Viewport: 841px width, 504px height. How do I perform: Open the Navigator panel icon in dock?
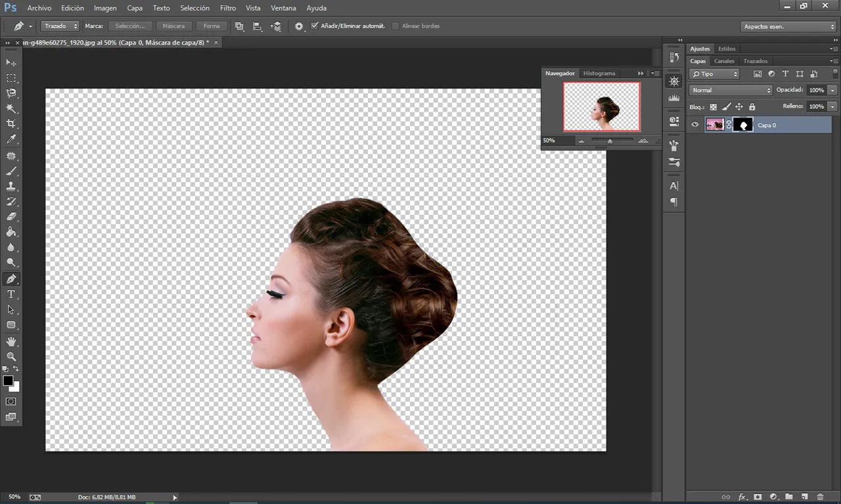tap(673, 81)
